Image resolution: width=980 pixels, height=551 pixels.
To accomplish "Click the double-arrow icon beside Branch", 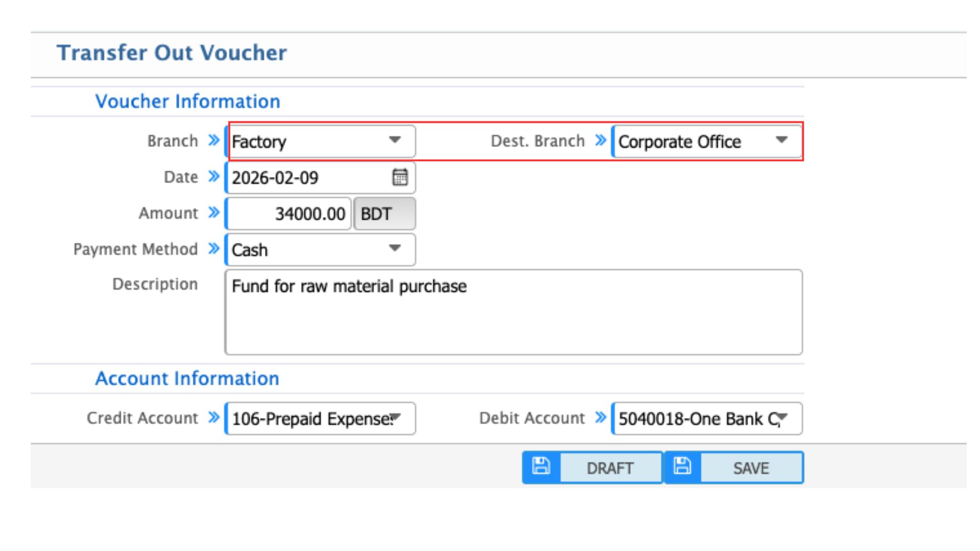I will coord(214,140).
